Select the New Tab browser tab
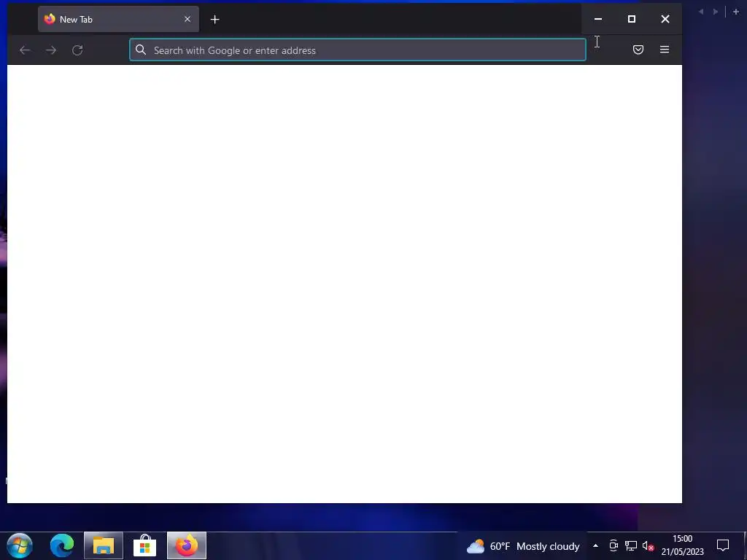Image resolution: width=747 pixels, height=560 pixels. (x=118, y=19)
